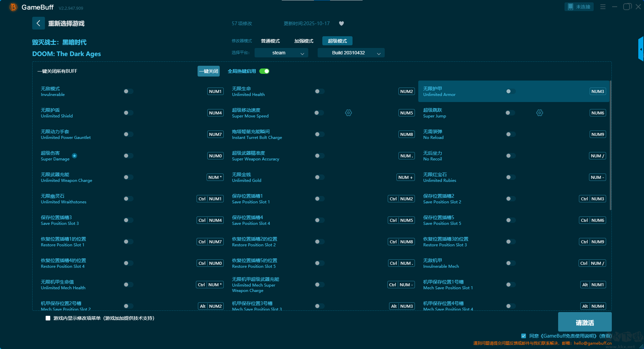Toggle the global hotkey enable switch
The image size is (644, 349).
point(264,71)
